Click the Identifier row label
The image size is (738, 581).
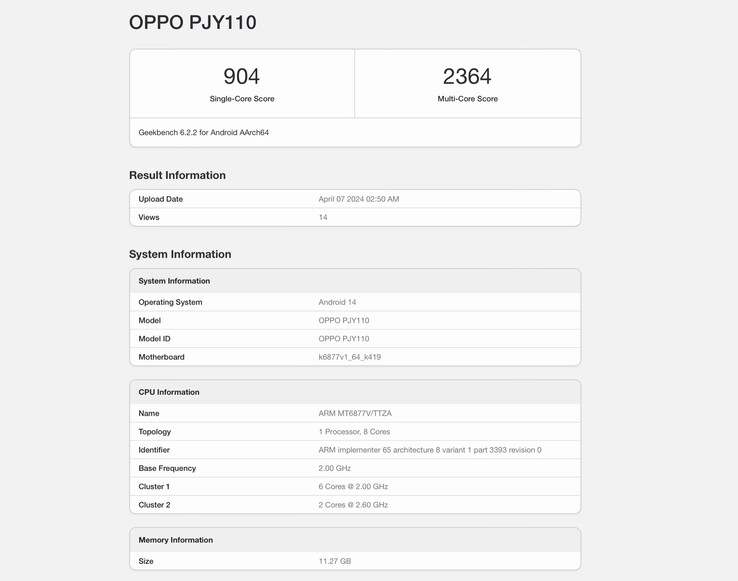coord(154,450)
